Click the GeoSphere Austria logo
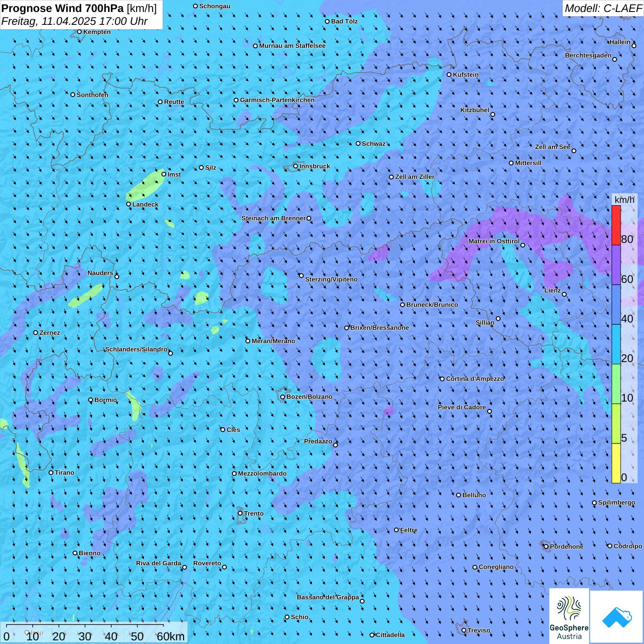This screenshot has width=644, height=644. (x=569, y=616)
